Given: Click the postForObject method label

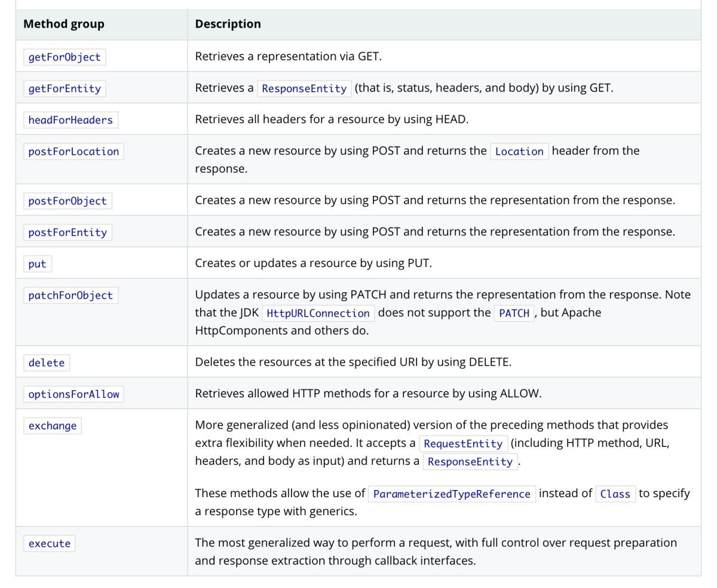Looking at the screenshot, I should click(x=68, y=201).
